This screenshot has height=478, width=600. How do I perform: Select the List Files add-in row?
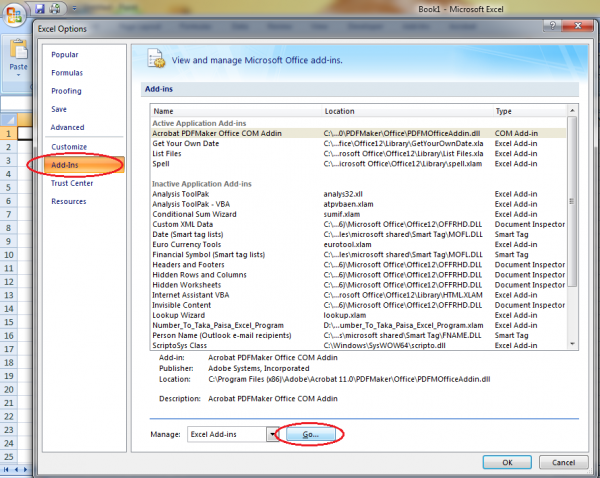coord(358,153)
